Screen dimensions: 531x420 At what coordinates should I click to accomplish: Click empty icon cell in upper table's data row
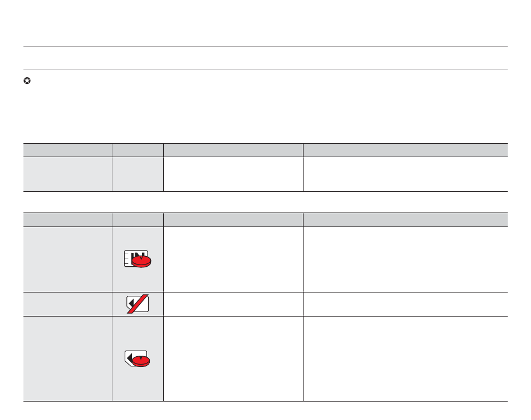pos(138,174)
